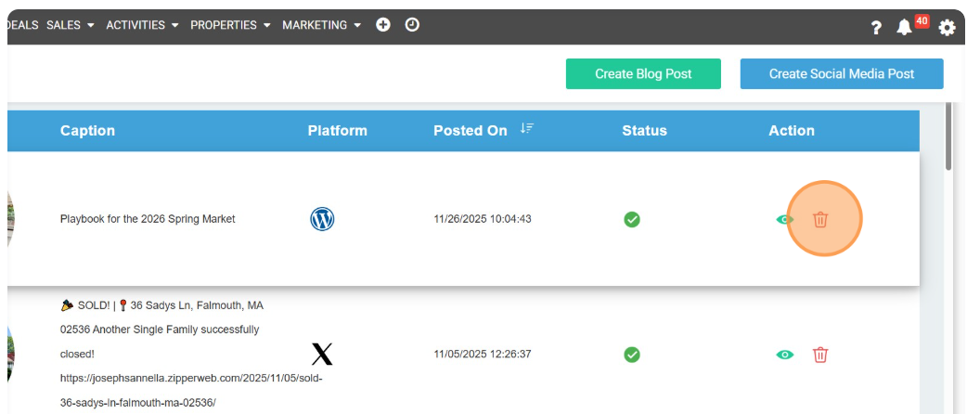Delete the Playbook for 2026 Spring Market post

pos(820,220)
